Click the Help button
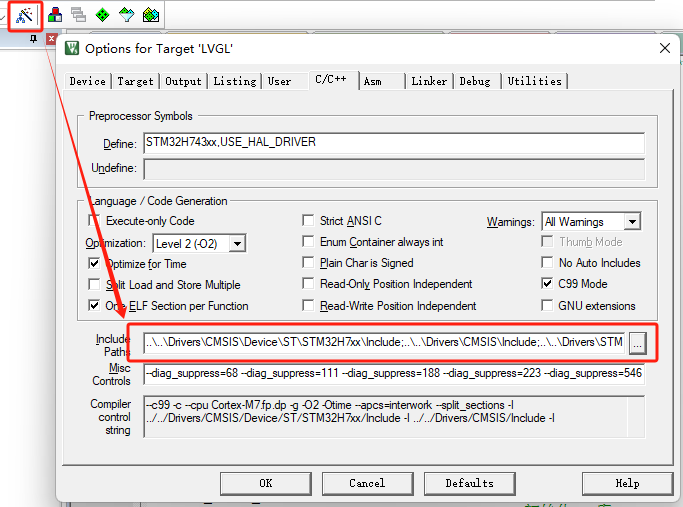Viewport: 683px width, 507px height. click(627, 483)
